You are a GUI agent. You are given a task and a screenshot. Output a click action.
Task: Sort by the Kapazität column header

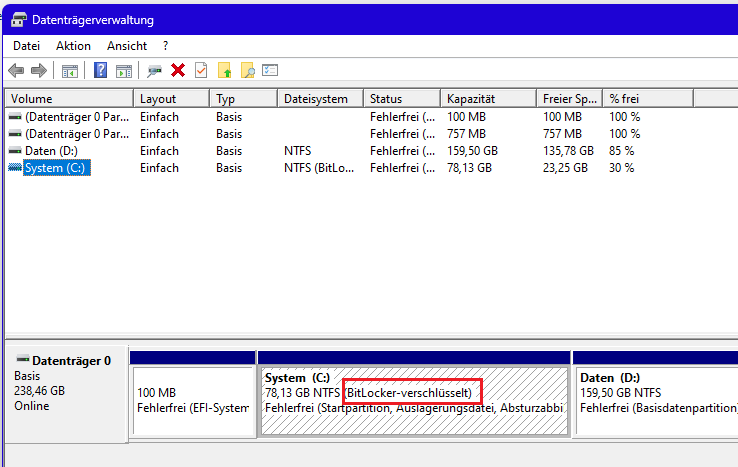click(489, 98)
